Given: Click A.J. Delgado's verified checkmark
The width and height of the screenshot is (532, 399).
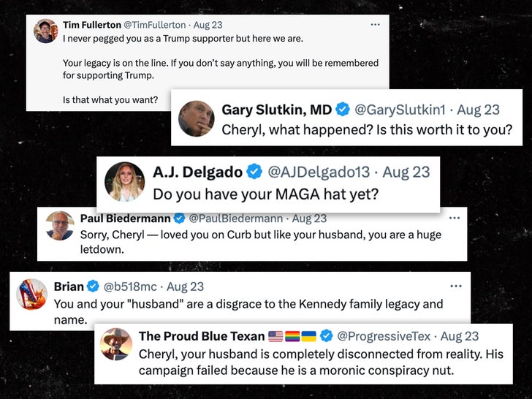Looking at the screenshot, I should coord(254,172).
